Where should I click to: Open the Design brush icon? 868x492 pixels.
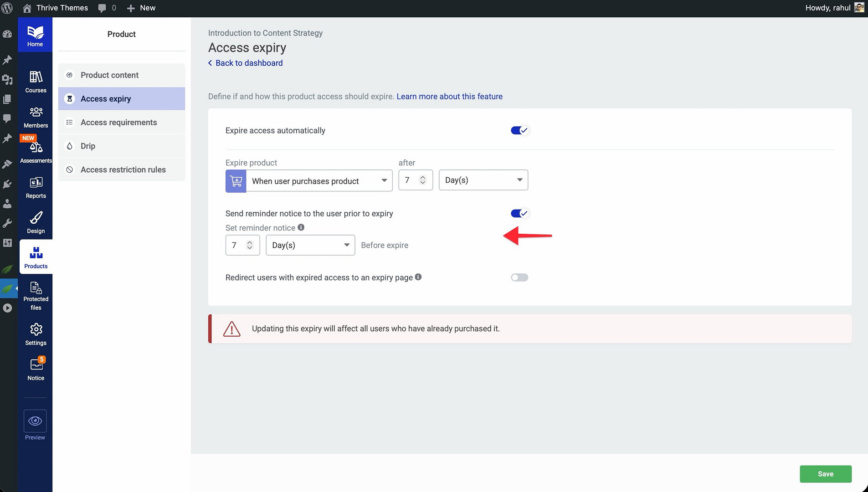36,218
